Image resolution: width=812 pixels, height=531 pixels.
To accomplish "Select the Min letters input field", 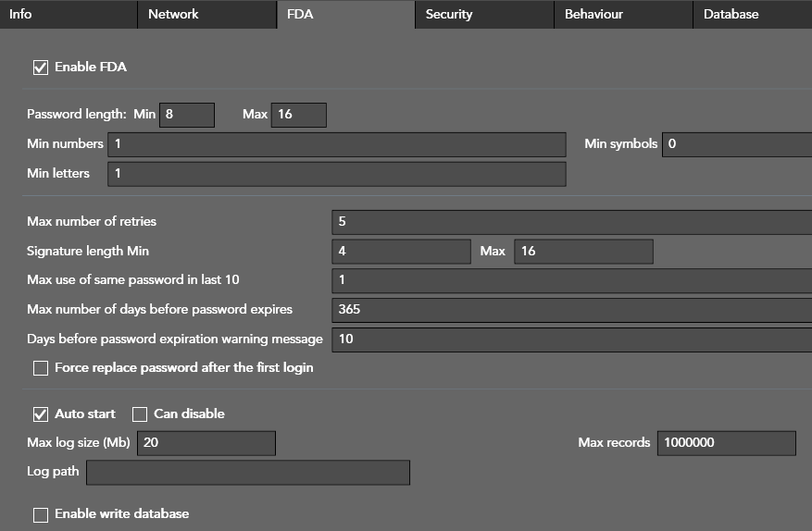I will click(x=336, y=174).
